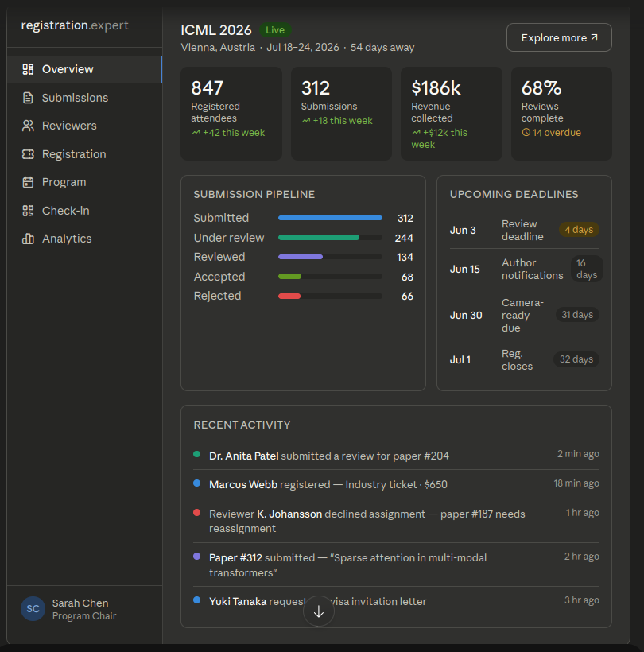Click the 4 days deadline badge
The width and height of the screenshot is (644, 652).
(x=579, y=230)
